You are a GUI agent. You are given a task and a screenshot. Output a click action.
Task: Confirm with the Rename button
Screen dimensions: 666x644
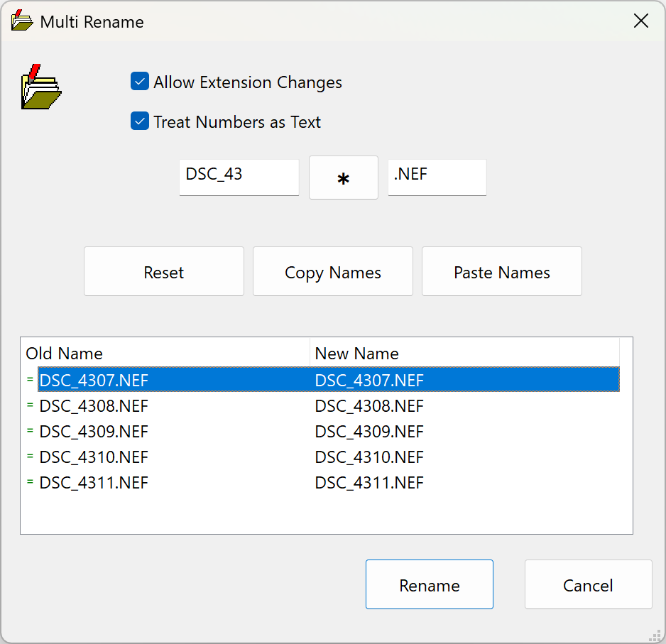tap(429, 584)
